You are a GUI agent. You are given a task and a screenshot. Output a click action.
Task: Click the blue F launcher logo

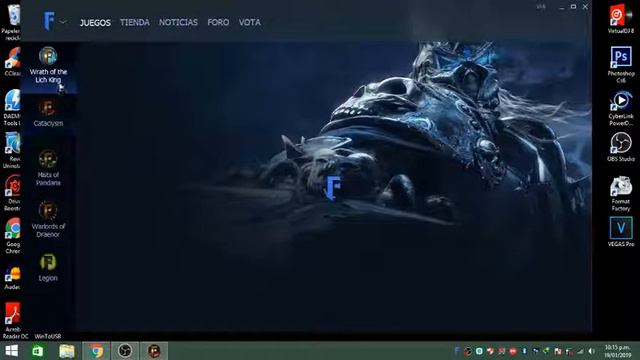pos(49,21)
